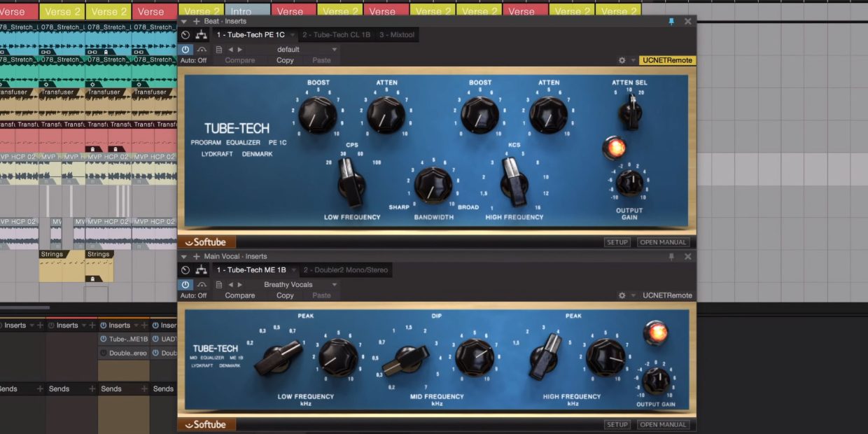Toggle power for Tube-..ME1B insert in mixer
The image size is (868, 434).
(104, 339)
